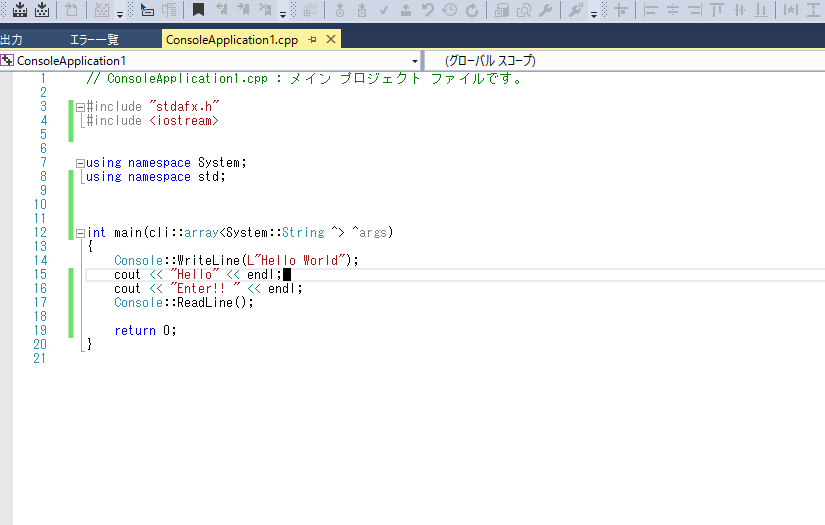Switch to the 出力 tab
This screenshot has width=825, height=525.
point(11,39)
